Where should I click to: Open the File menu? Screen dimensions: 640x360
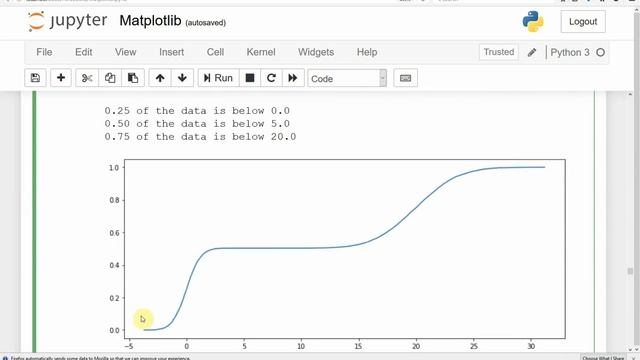click(x=44, y=52)
